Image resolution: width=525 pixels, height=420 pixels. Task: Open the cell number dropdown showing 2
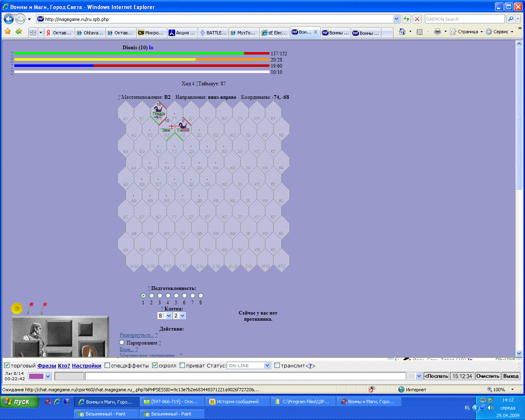[179, 315]
